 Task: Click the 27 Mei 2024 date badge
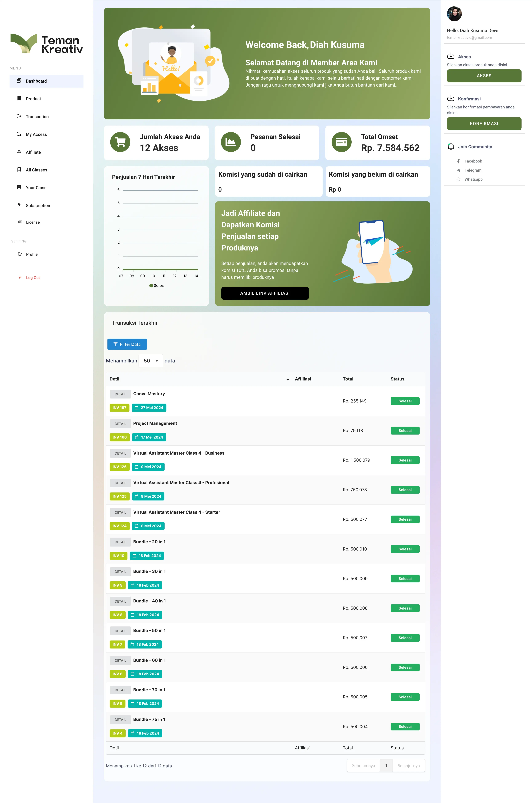coord(149,407)
